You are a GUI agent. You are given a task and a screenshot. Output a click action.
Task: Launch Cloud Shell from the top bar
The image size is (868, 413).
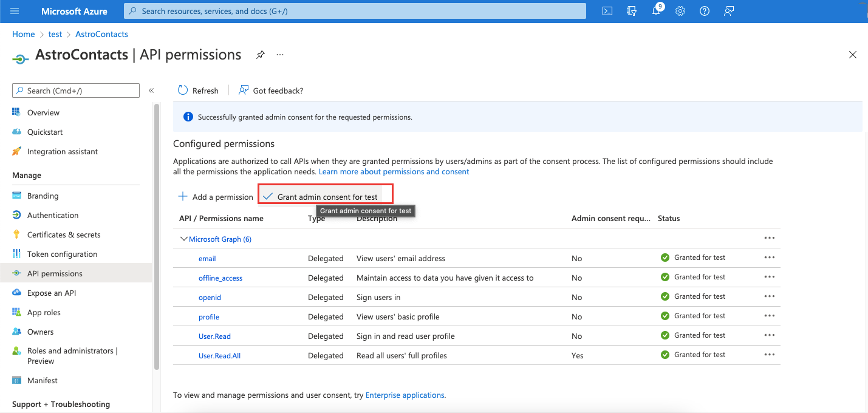[607, 11]
